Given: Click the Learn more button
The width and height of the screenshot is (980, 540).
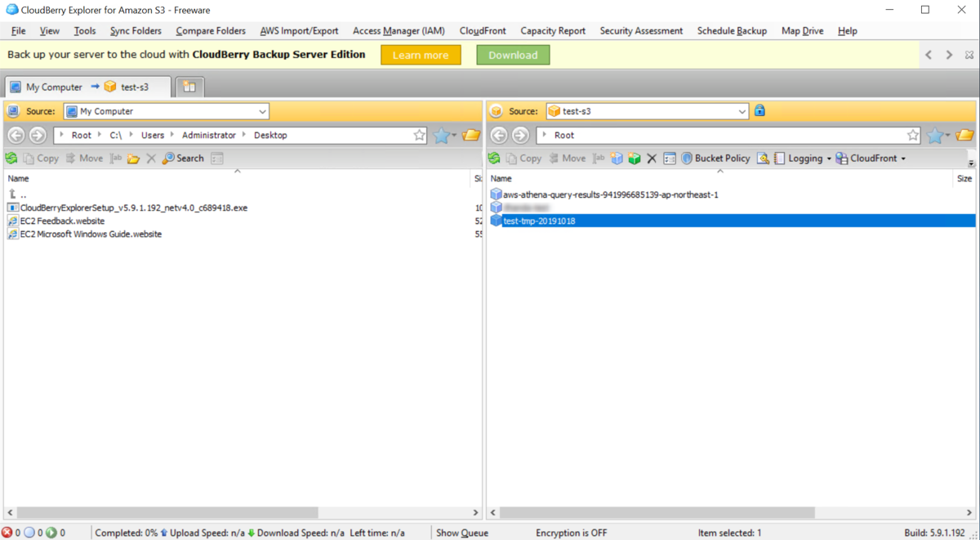Looking at the screenshot, I should 421,55.
